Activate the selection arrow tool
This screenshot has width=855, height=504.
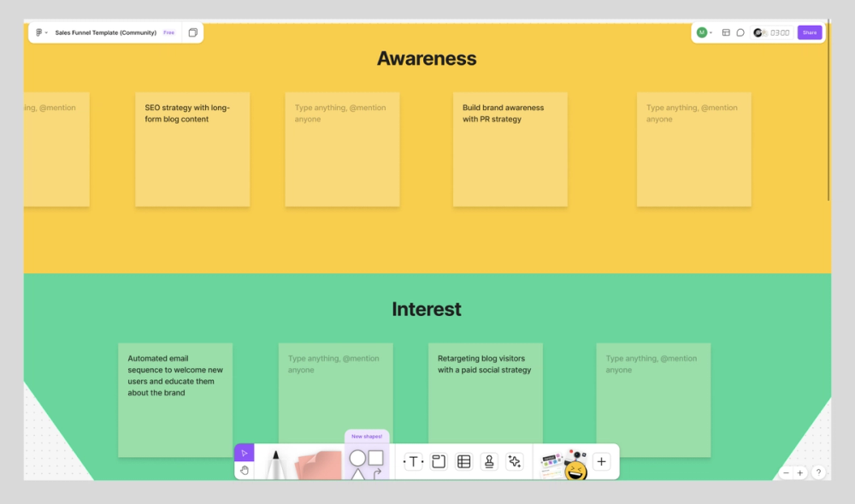pyautogui.click(x=245, y=453)
